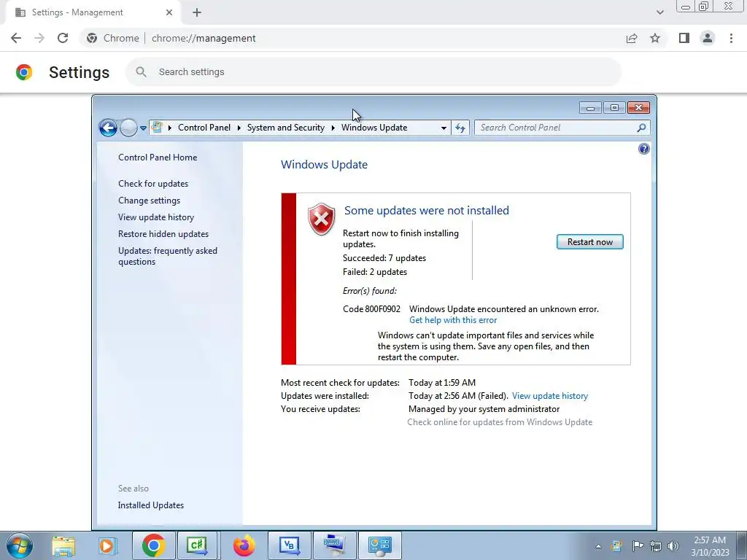Viewport: 747px width, 560px height.
Task: Click the Windows Update tray icon
Action: tap(617, 546)
